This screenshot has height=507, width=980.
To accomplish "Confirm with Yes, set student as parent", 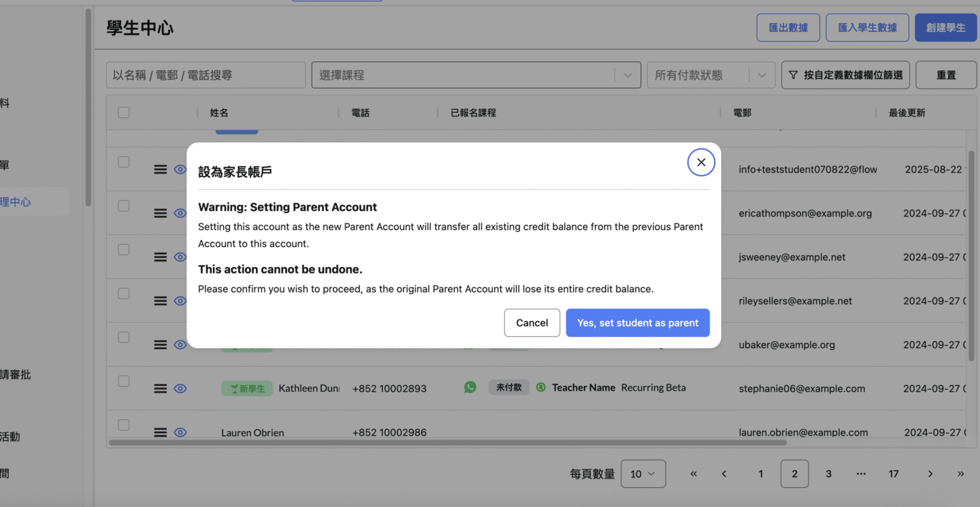I will pos(638,323).
